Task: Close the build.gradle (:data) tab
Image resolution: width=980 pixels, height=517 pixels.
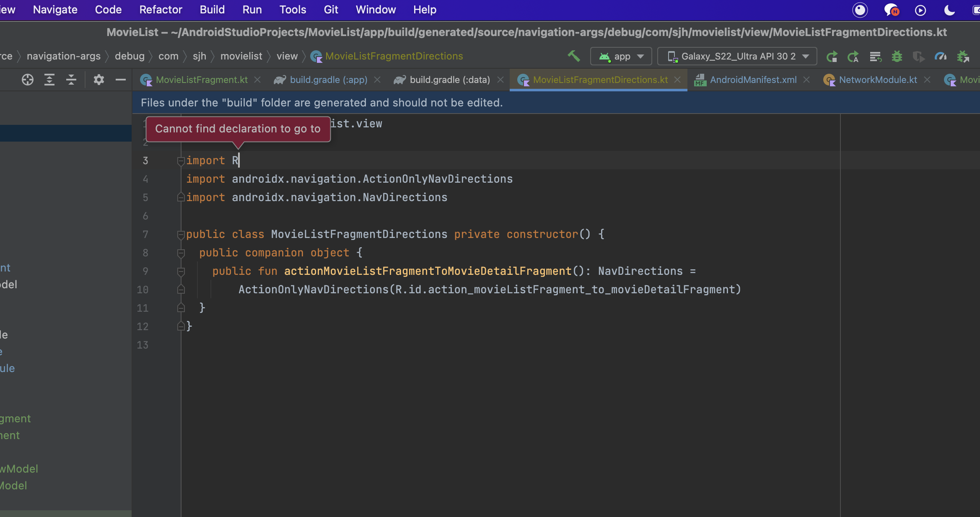Action: click(x=500, y=80)
